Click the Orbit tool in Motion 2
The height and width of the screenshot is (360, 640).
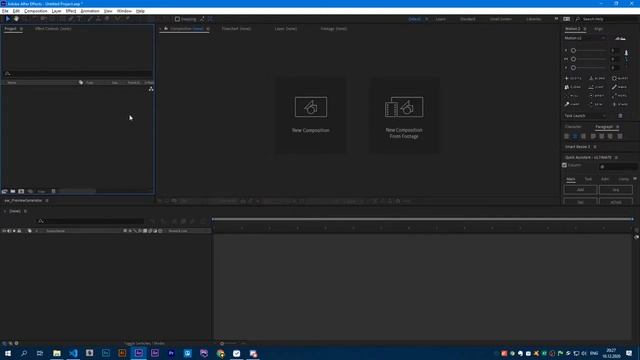(x=596, y=96)
